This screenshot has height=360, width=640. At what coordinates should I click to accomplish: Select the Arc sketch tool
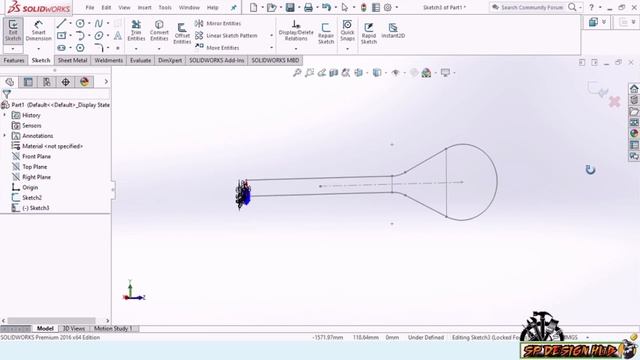80,36
